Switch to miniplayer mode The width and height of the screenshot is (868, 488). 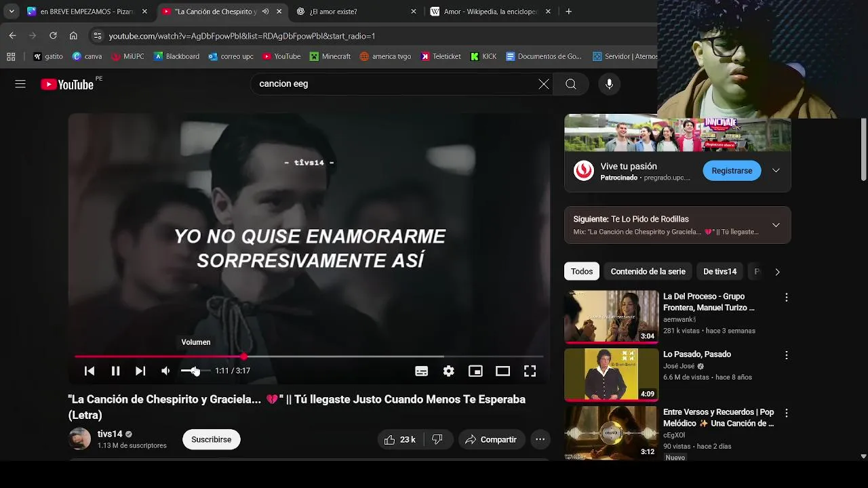[x=475, y=371]
